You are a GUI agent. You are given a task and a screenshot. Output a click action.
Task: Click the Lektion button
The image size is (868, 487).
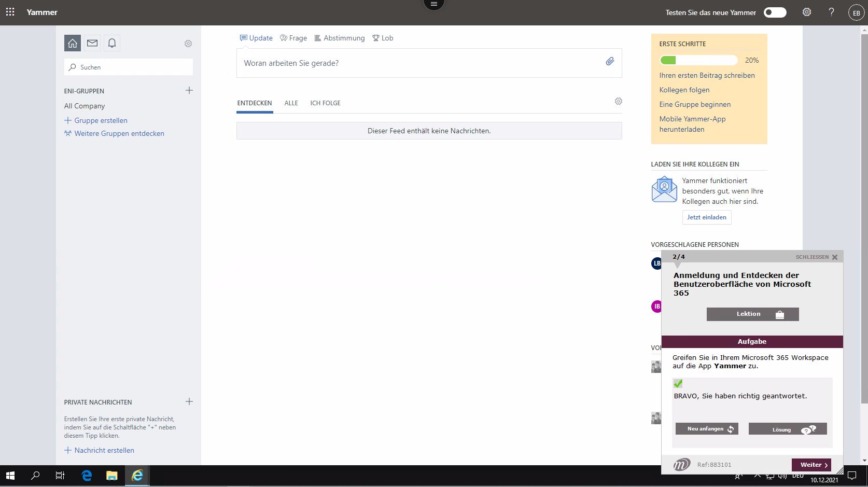752,314
